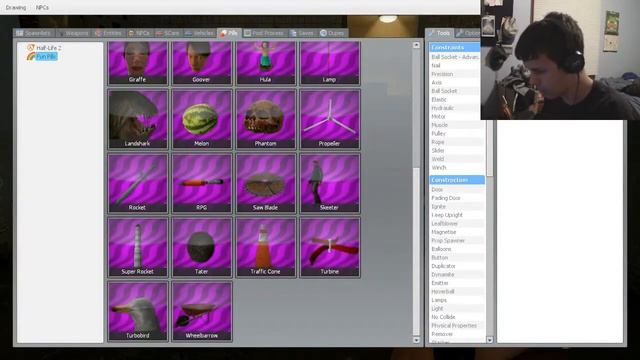This screenshot has width=640, height=360.
Task: Switch to the Pills tab
Action: coord(229,33)
